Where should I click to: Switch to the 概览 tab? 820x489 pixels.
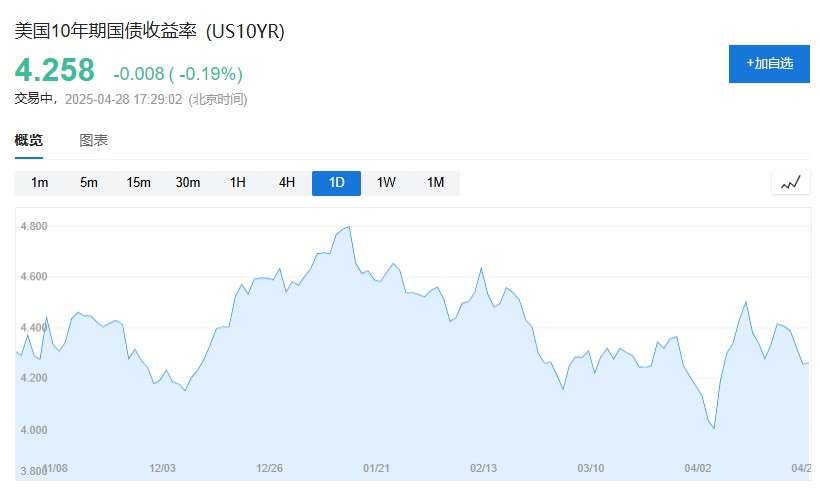pos(29,140)
